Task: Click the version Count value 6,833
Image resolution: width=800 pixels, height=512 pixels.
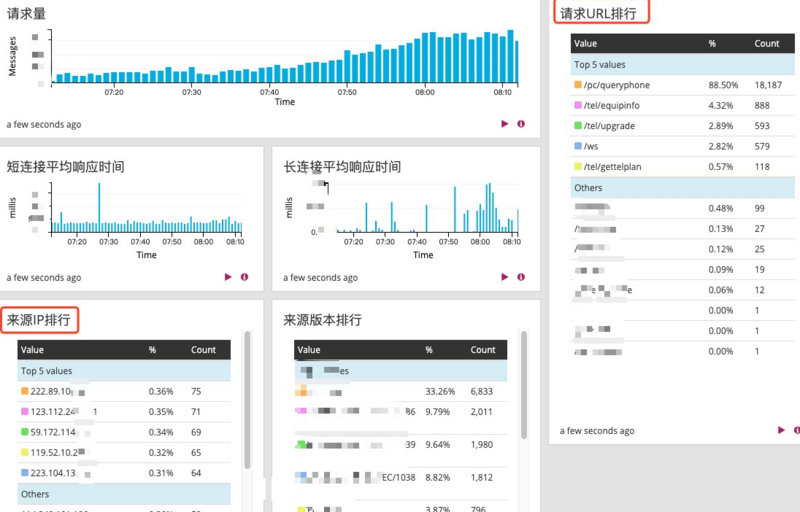Action: [482, 392]
